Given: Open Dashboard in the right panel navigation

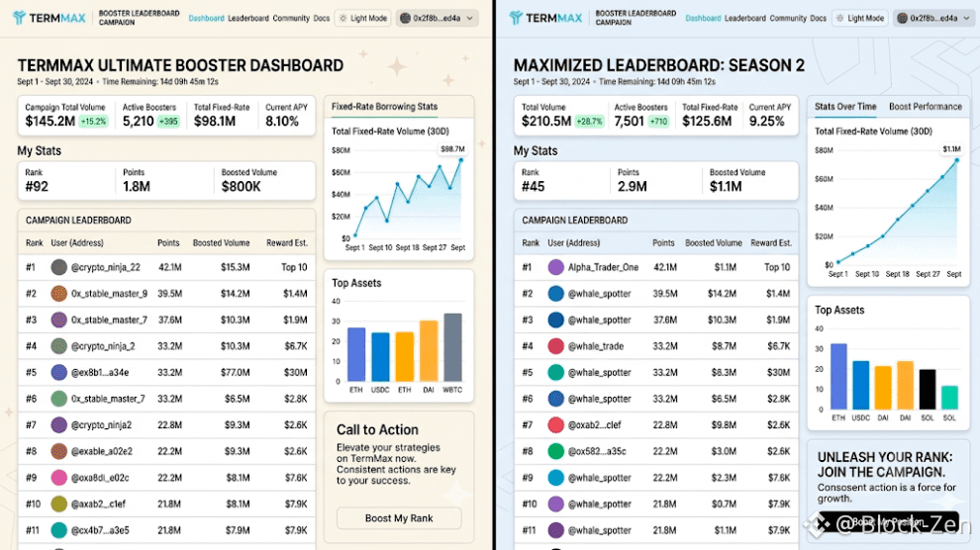Looking at the screenshot, I should click(x=703, y=18).
